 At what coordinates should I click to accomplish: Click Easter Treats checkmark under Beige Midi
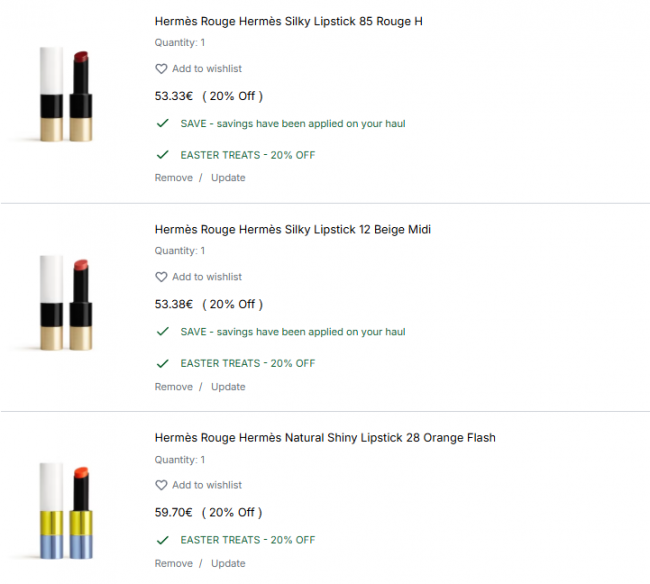[162, 363]
